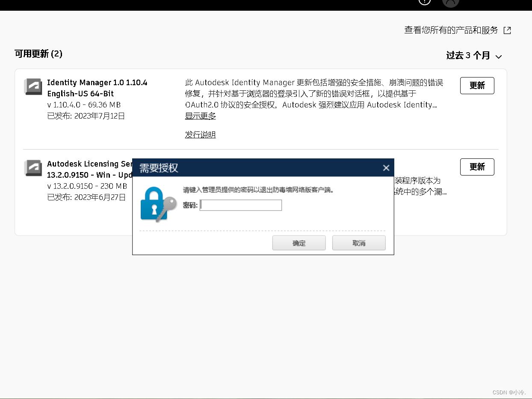Expand description via 显示更多
Screen dimensions: 532x399
(200, 116)
